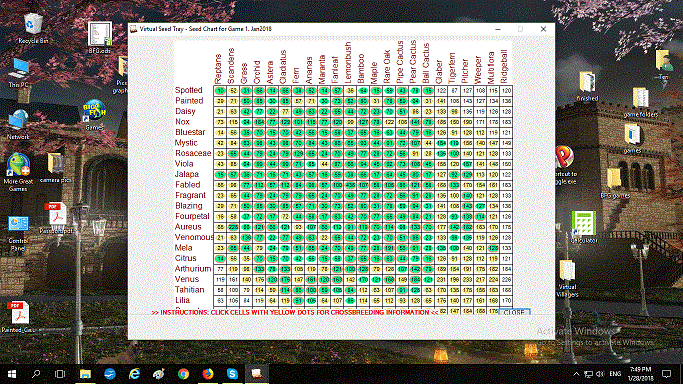The width and height of the screenshot is (683, 384).
Task: Click the Jalapa row Glaber cell
Action: 441,175
